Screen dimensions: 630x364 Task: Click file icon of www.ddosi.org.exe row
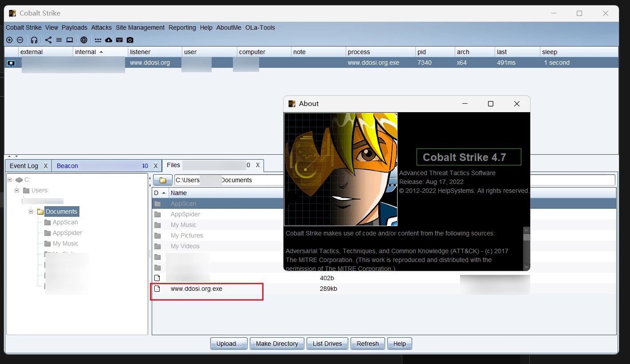(x=157, y=289)
